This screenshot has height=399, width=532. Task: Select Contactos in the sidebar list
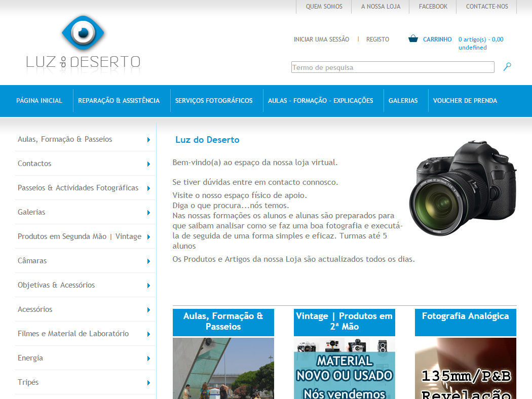tap(34, 164)
